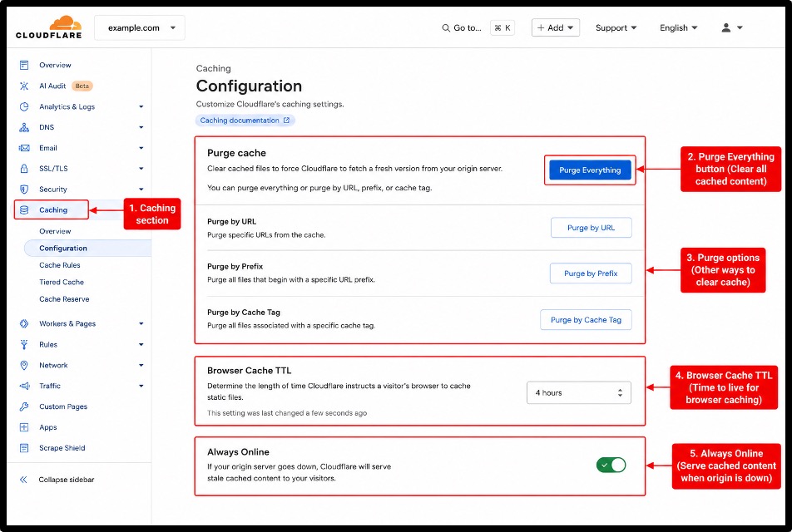Click Collapse sidebar label
Screen dimensions: 792x532
coord(67,480)
